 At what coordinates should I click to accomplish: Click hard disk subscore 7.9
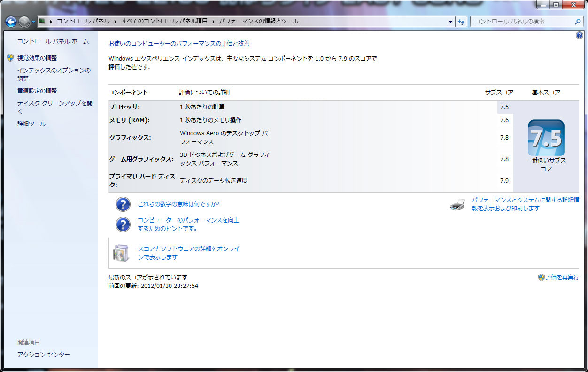[504, 181]
